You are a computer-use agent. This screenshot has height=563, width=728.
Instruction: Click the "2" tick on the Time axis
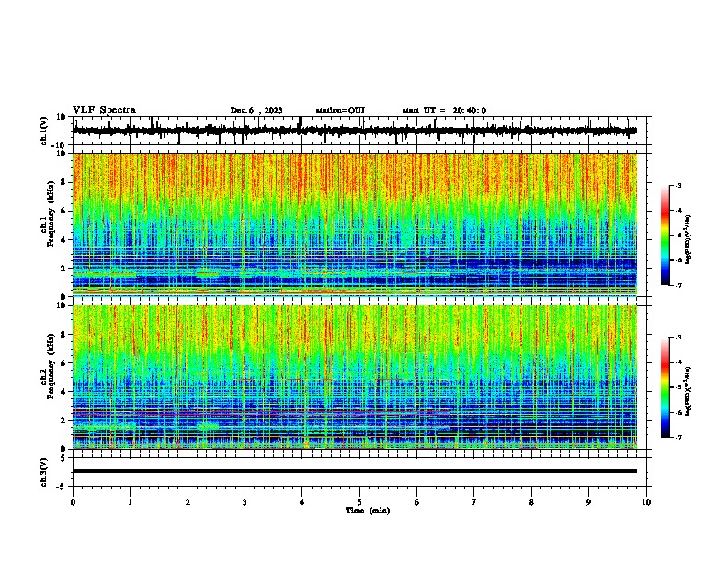pyautogui.click(x=188, y=502)
